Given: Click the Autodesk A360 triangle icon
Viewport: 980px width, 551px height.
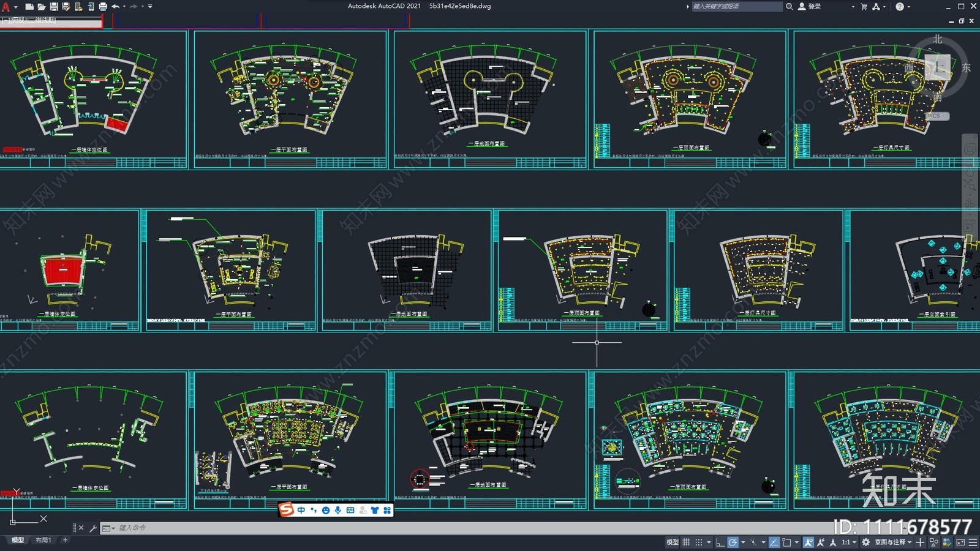Looking at the screenshot, I should [x=876, y=7].
